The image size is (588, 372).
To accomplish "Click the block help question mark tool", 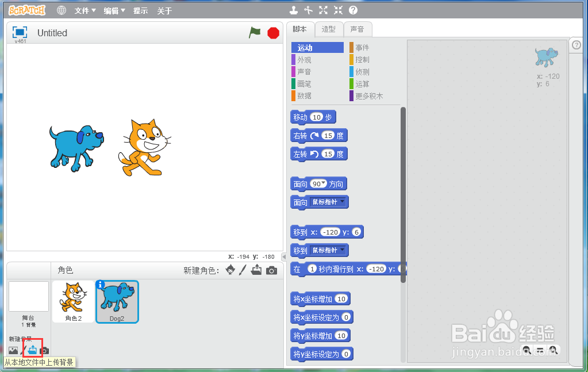I will click(x=353, y=10).
